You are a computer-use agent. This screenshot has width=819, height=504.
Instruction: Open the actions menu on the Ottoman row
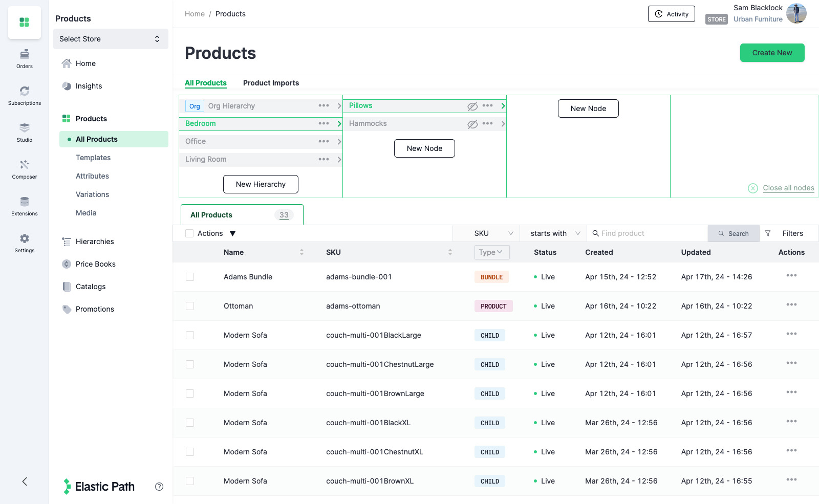(x=791, y=305)
